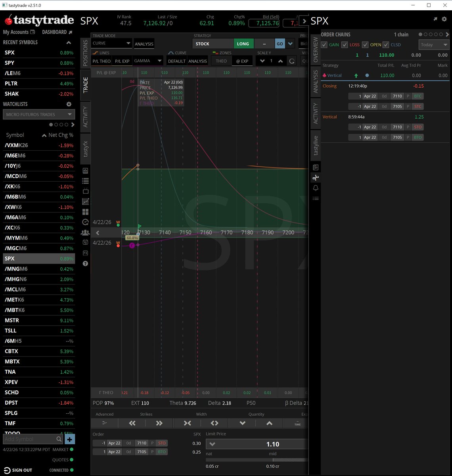The width and height of the screenshot is (452, 476).
Task: Toggle the GAIN checkbox
Action: (x=324, y=45)
